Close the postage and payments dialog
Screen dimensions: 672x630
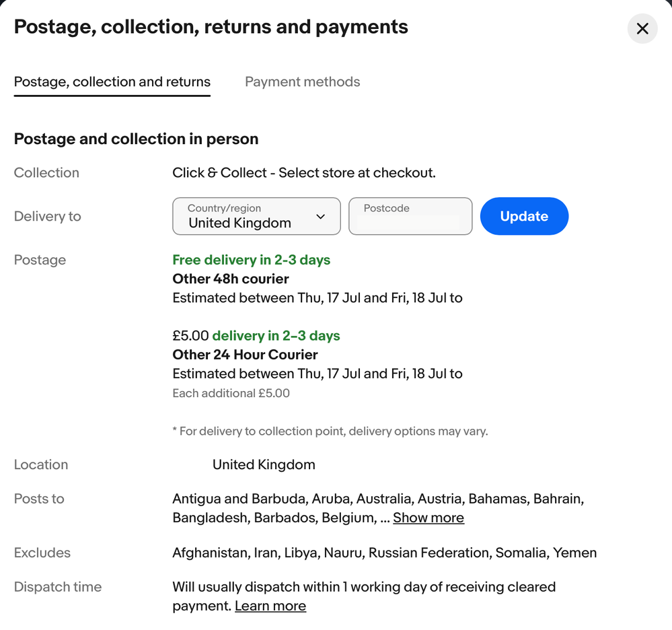[x=642, y=29]
